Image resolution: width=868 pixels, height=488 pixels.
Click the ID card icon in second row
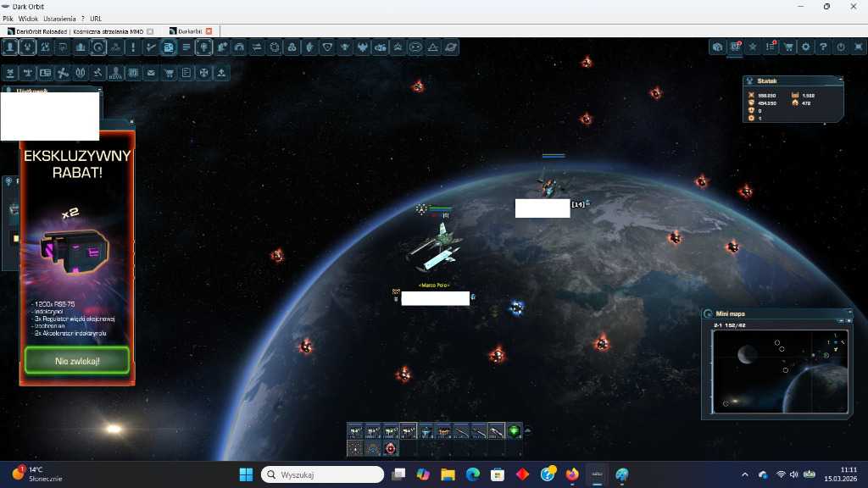[x=45, y=73]
